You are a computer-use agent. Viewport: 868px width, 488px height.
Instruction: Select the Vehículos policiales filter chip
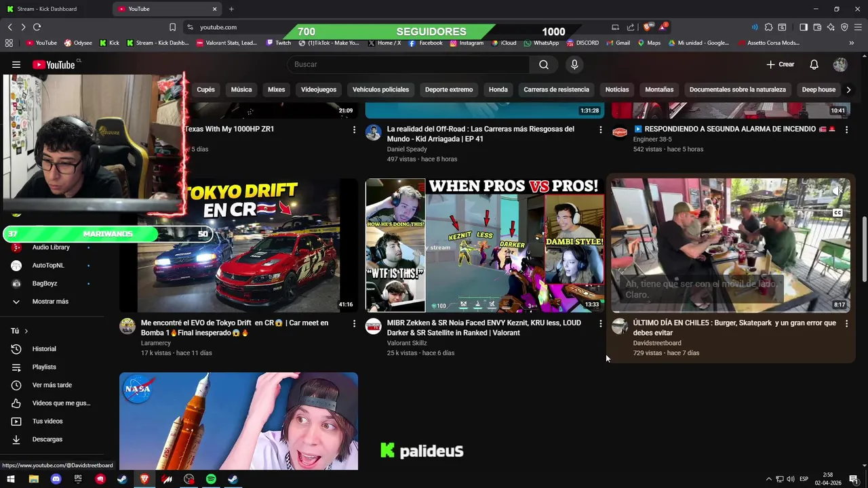tap(380, 89)
